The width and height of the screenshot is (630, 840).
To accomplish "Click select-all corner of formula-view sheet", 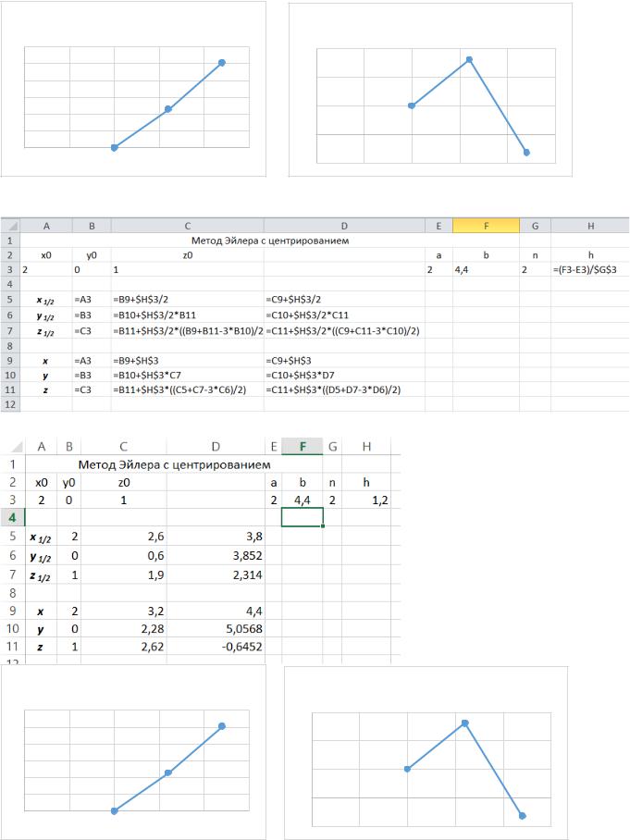I will [10, 226].
